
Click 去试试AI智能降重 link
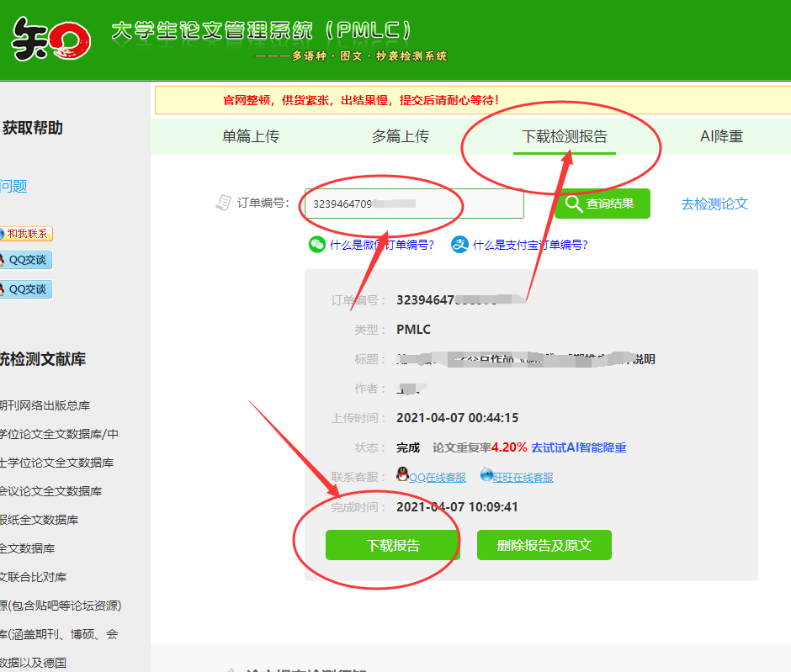pos(579,447)
